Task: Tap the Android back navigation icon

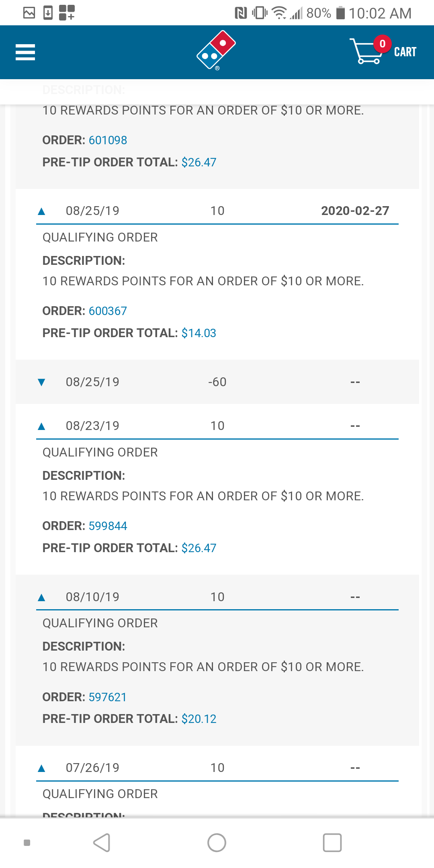Action: [x=102, y=842]
